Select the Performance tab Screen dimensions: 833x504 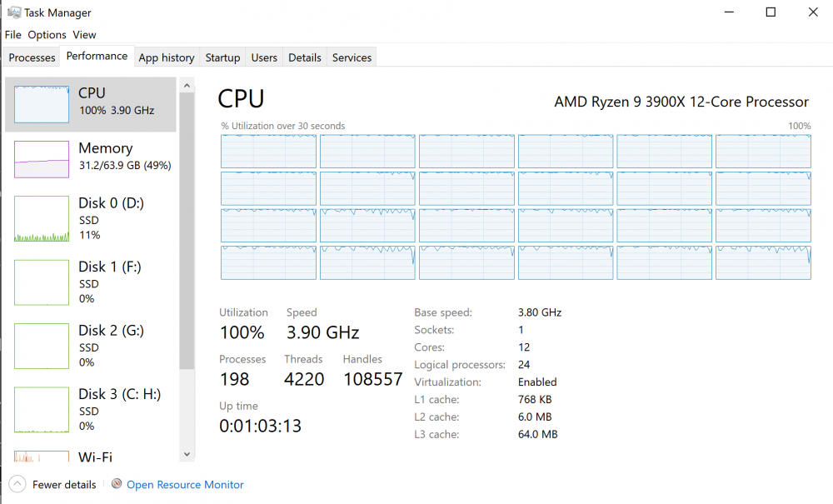(x=97, y=56)
